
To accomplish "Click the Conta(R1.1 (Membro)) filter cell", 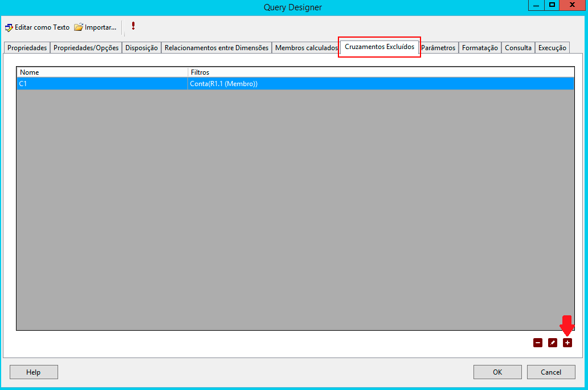I will point(381,84).
